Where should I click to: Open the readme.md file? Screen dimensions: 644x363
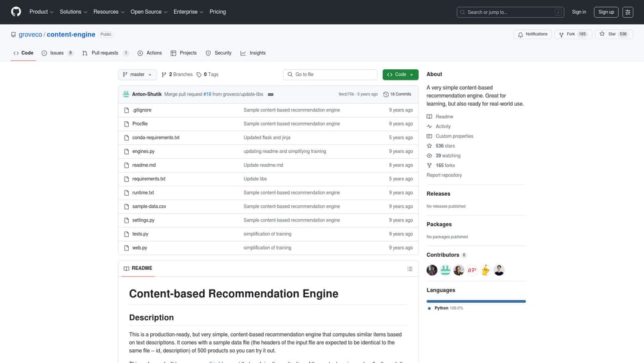click(x=144, y=165)
